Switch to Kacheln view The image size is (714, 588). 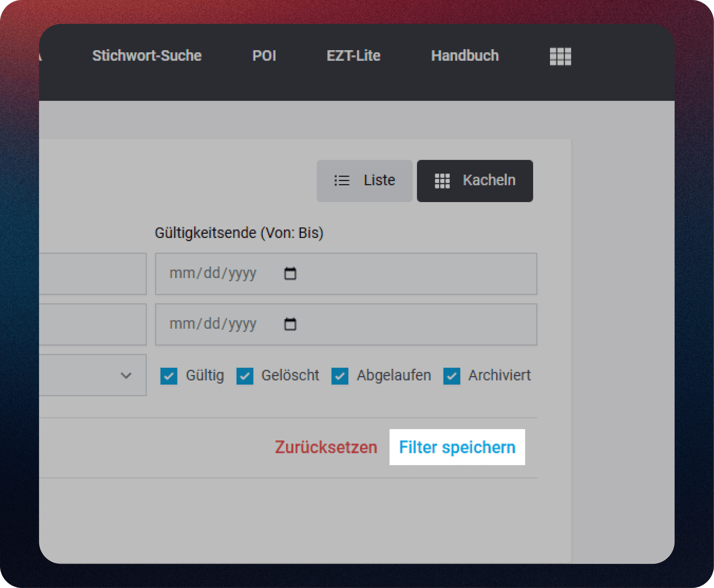click(x=475, y=181)
